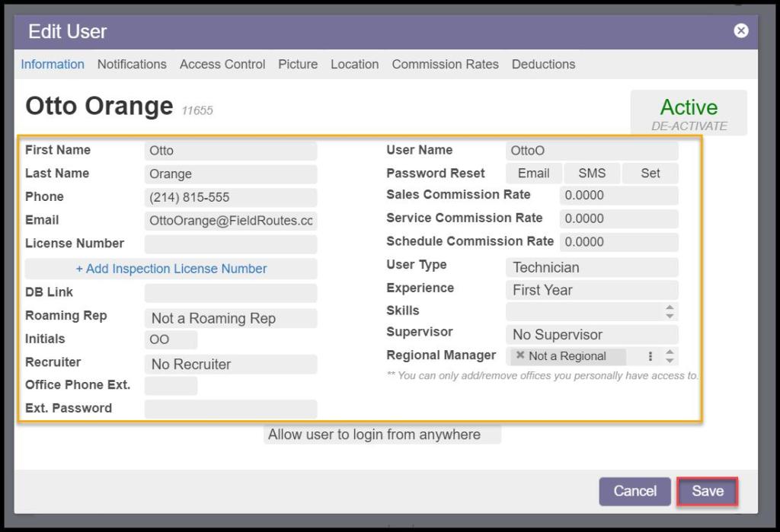The width and height of the screenshot is (780, 532).
Task: Go to the Commission Rates tab
Action: coord(445,64)
